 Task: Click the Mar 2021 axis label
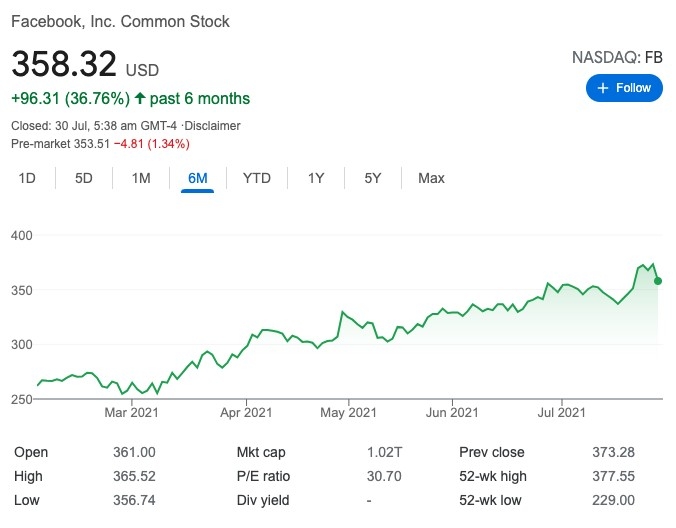pos(131,412)
